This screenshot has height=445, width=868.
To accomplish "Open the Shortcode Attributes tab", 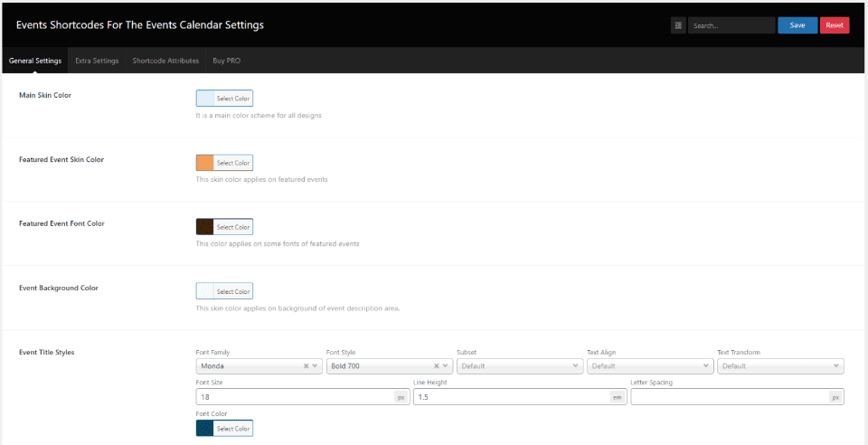I will (x=165, y=61).
